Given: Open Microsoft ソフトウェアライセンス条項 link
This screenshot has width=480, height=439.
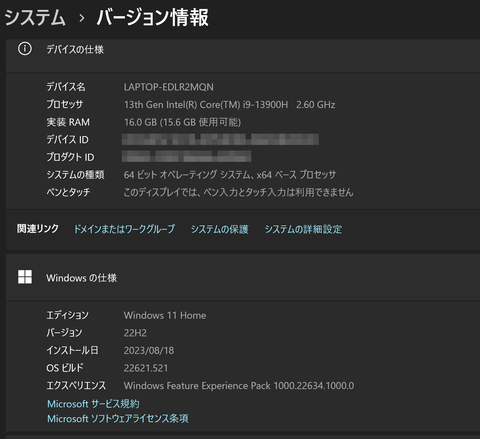Looking at the screenshot, I should click(118, 419).
